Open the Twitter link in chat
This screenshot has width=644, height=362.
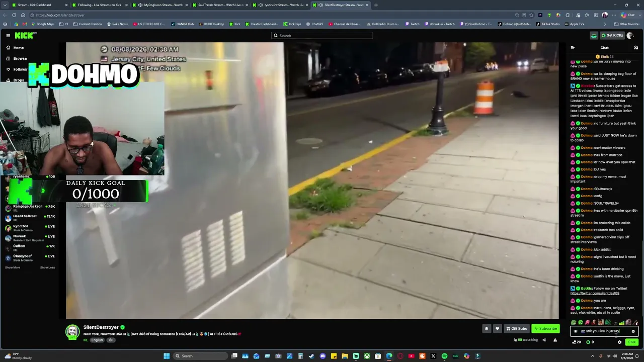(x=595, y=293)
